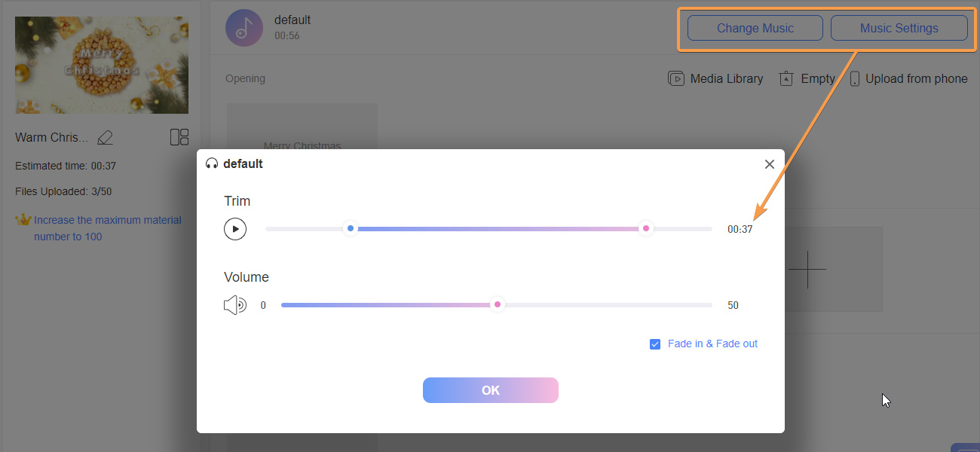Toggle the Fade in & Fade out checkbox
The image size is (980, 452).
coord(655,344)
